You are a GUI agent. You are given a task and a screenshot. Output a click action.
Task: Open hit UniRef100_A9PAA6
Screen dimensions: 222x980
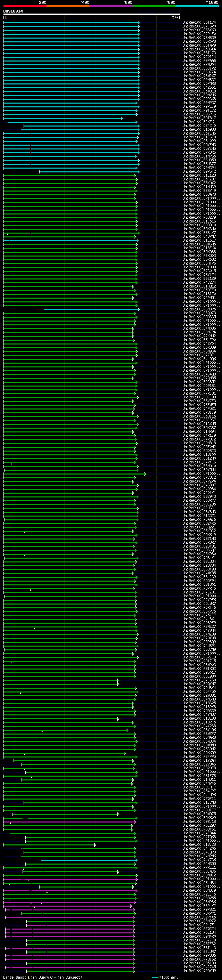point(199,60)
